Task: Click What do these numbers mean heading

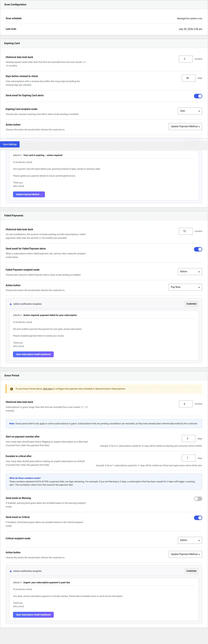Action: [25, 478]
